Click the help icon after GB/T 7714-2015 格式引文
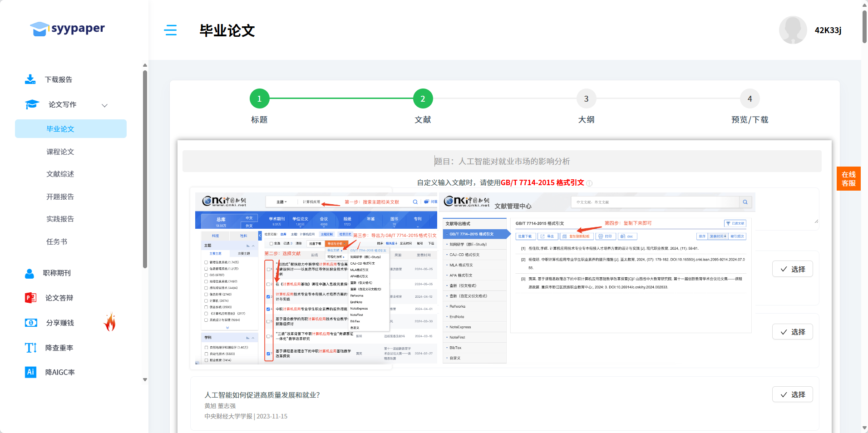This screenshot has width=868, height=433. [x=589, y=183]
